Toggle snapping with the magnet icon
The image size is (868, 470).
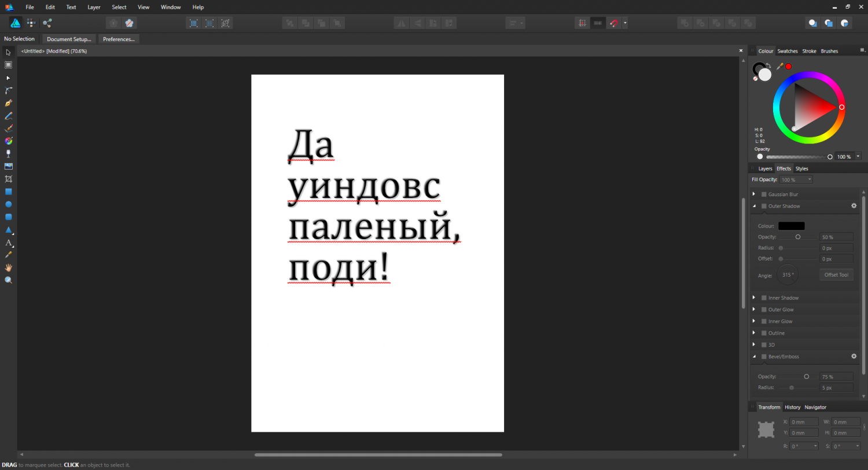click(x=614, y=23)
